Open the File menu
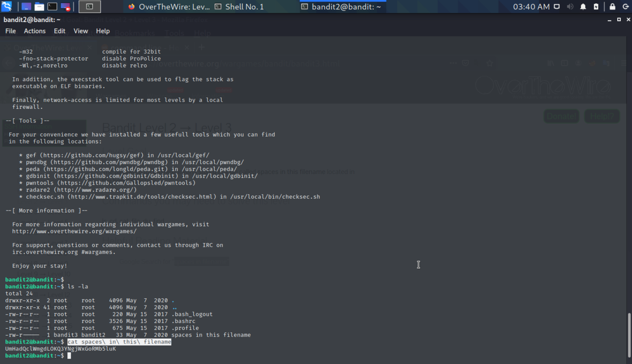Screen dimensions: 632x364 click(11, 31)
